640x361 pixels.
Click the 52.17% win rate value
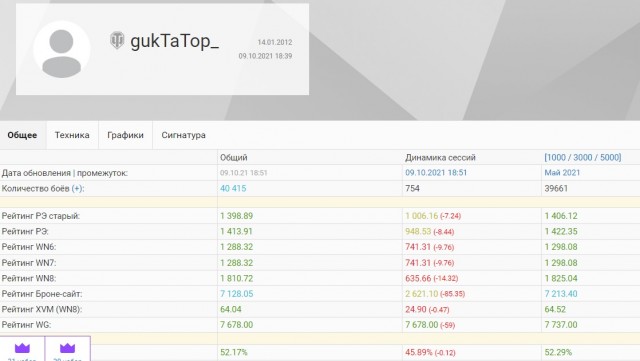click(x=234, y=352)
